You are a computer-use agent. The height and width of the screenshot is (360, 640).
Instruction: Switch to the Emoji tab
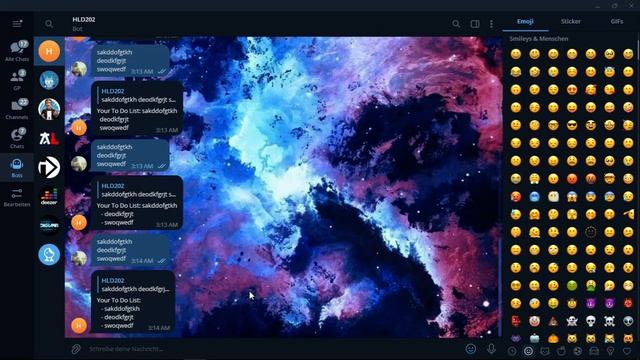(525, 22)
